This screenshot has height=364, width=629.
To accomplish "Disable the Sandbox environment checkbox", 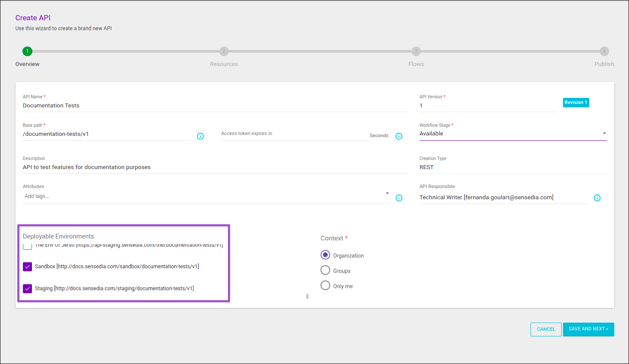I will pyautogui.click(x=27, y=267).
